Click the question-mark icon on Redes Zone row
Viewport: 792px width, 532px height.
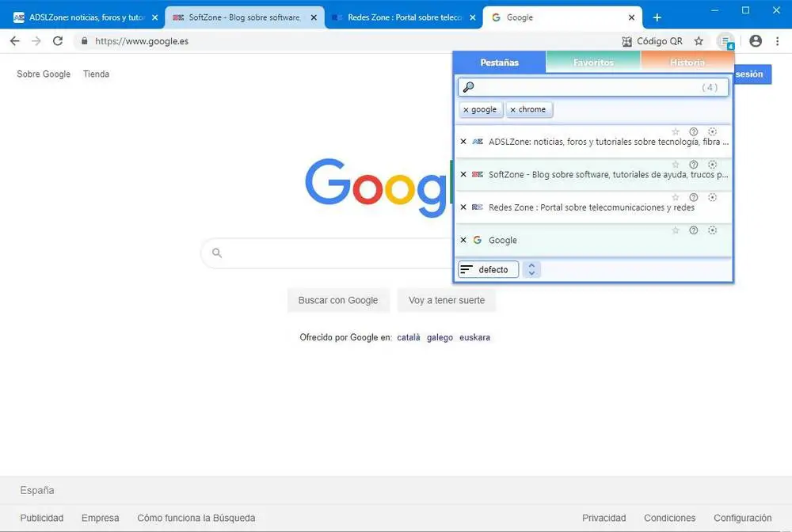[694, 197]
